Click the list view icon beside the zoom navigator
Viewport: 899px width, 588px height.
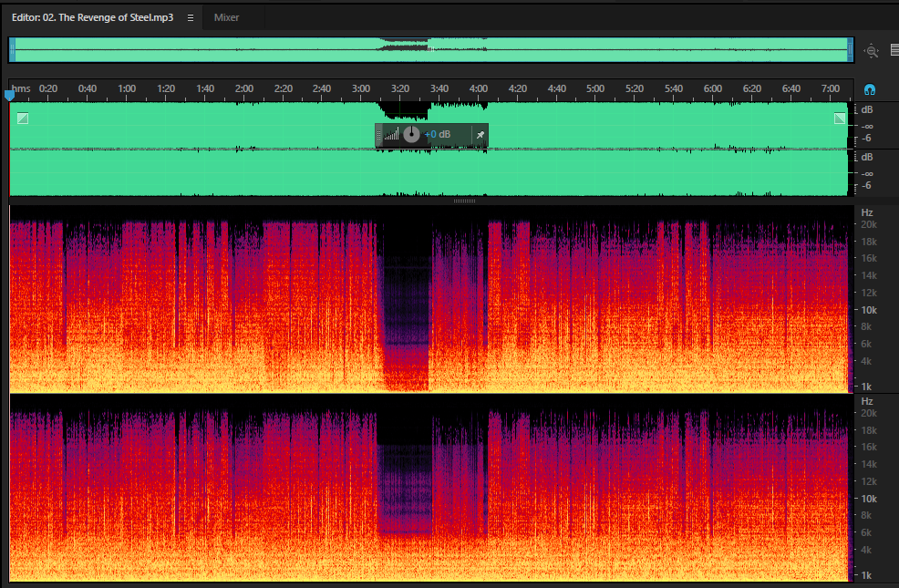[894, 50]
